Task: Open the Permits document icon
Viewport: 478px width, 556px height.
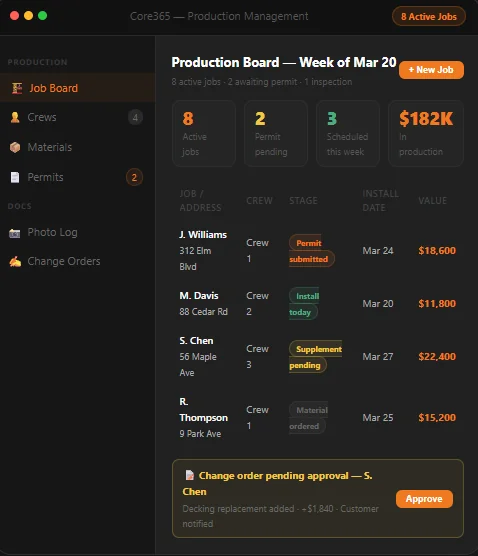Action: coord(15,177)
